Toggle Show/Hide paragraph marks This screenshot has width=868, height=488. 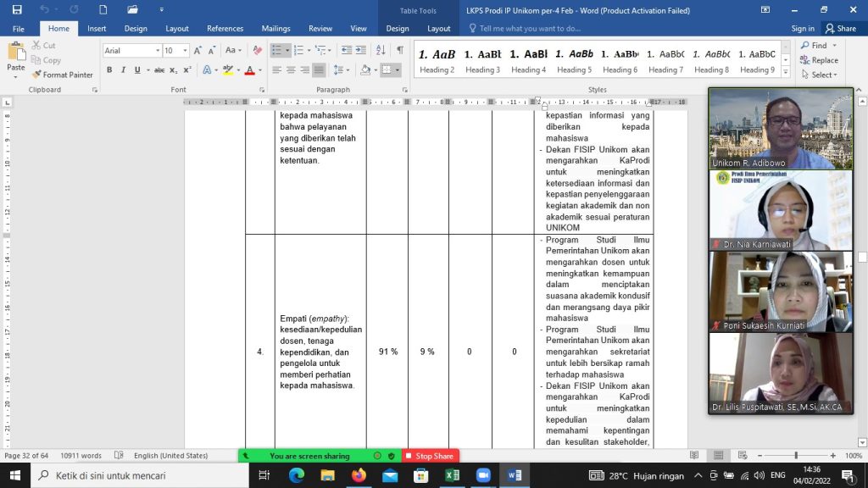coord(400,50)
